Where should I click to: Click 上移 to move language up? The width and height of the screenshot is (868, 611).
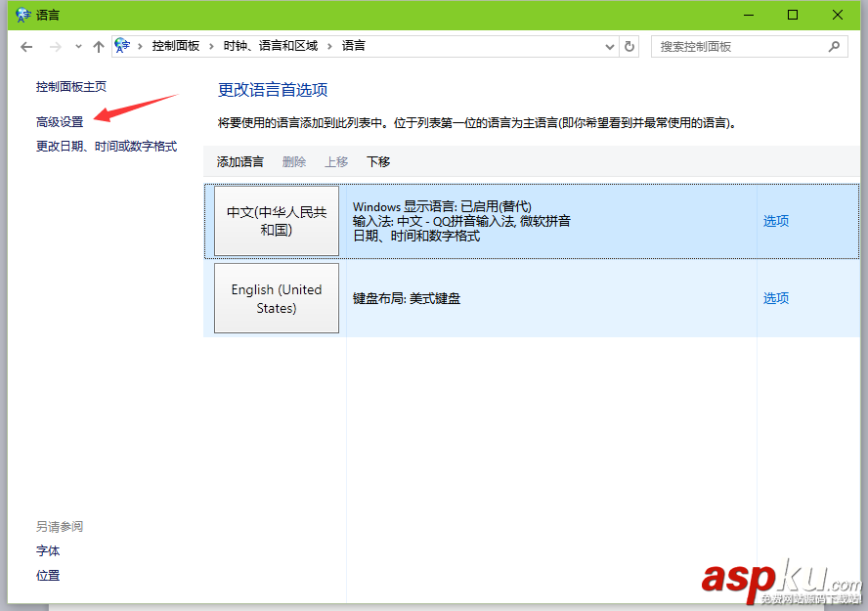pyautogui.click(x=336, y=162)
